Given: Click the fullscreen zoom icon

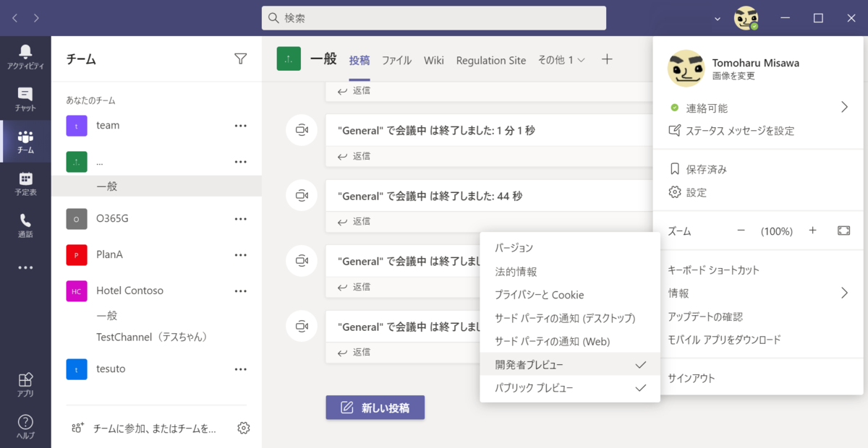Looking at the screenshot, I should [x=843, y=231].
